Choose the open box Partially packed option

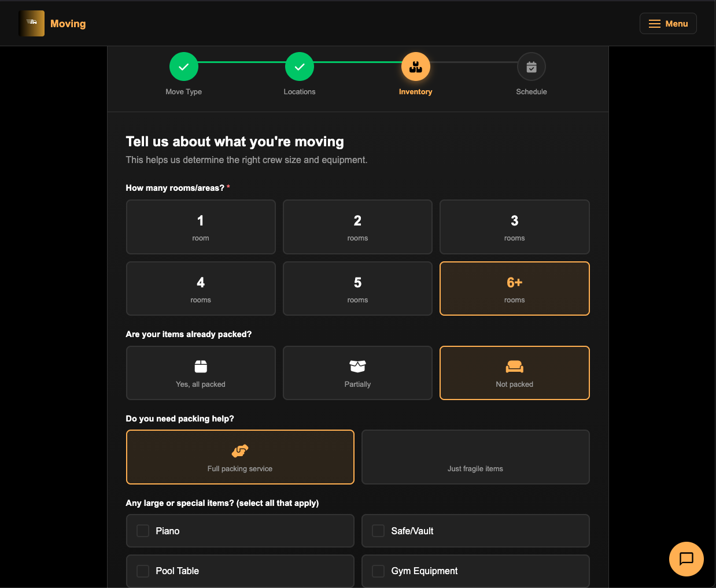click(x=357, y=367)
